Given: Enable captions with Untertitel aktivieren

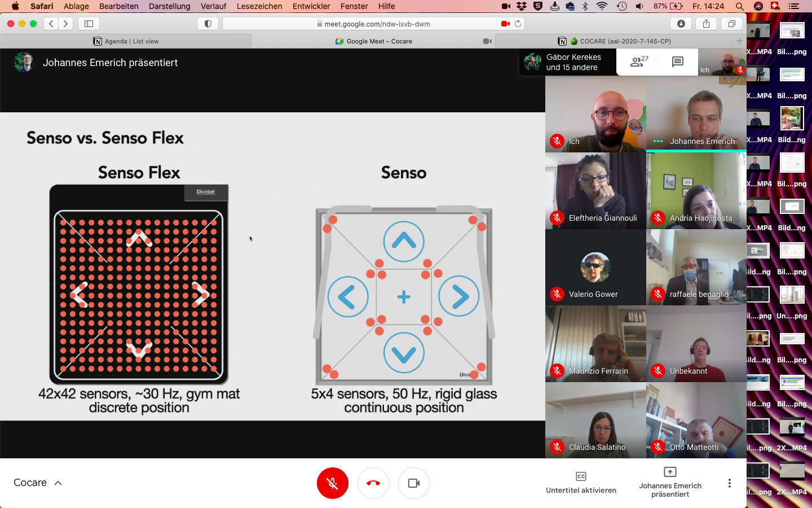Looking at the screenshot, I should pos(581,483).
